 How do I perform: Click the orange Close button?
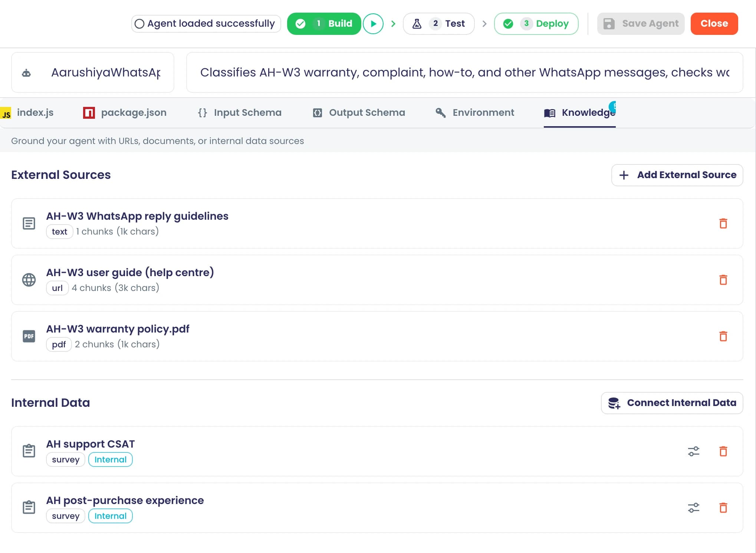pos(714,24)
